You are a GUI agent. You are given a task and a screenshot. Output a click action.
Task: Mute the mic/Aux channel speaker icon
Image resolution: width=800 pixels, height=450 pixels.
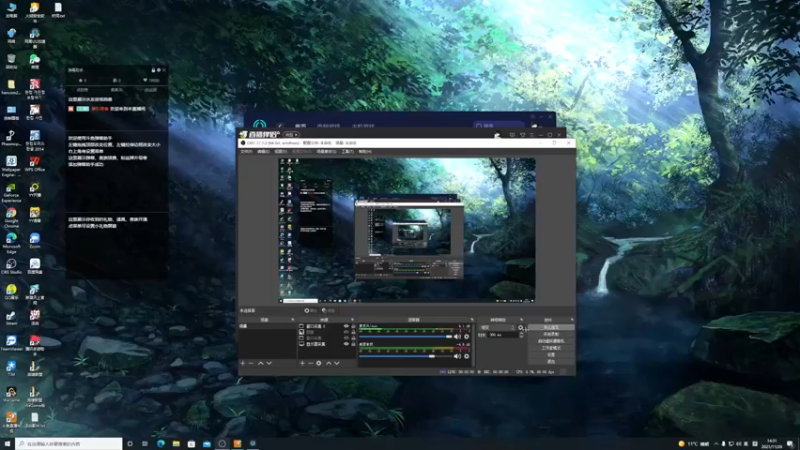tap(458, 336)
